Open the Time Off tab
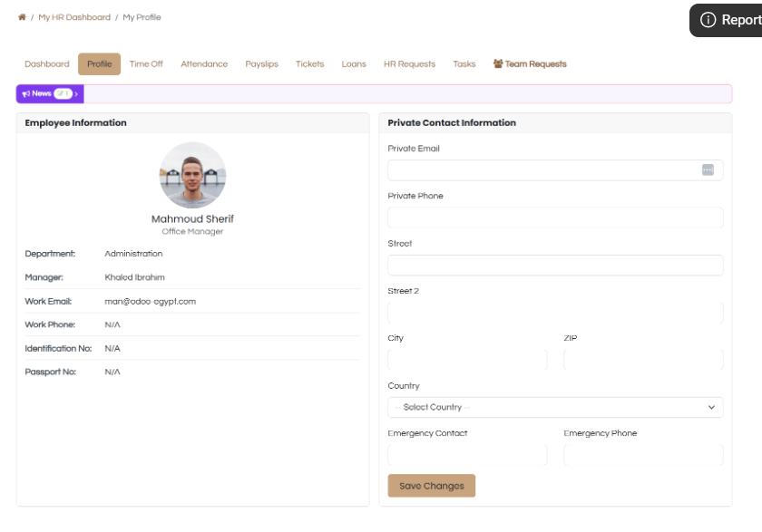762x532 pixels. 146,64
